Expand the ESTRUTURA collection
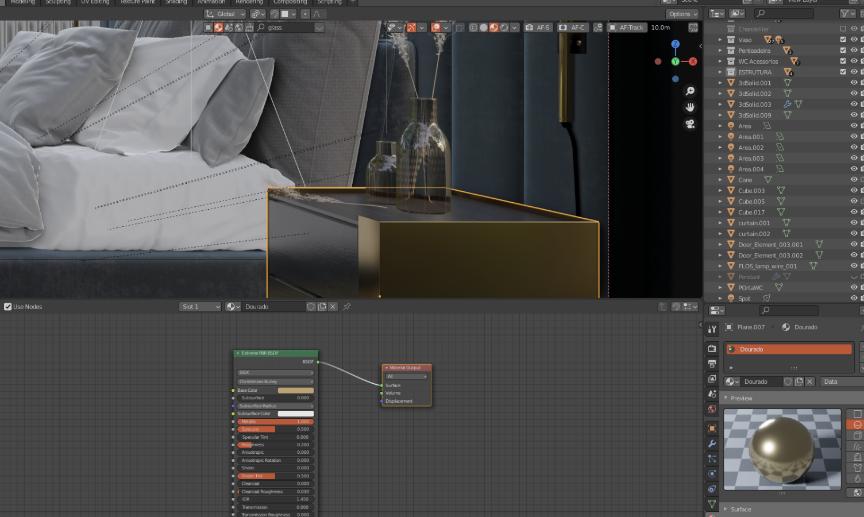 (720, 72)
